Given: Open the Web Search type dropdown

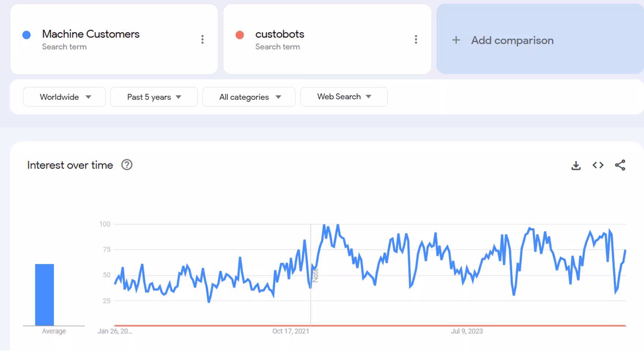Looking at the screenshot, I should click(x=344, y=97).
